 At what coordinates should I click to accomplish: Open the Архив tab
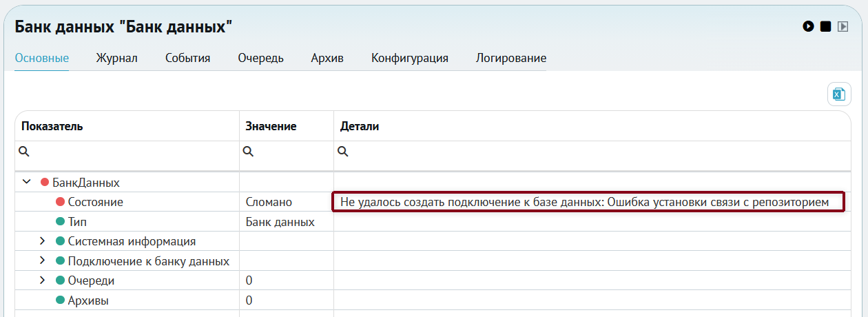[327, 58]
